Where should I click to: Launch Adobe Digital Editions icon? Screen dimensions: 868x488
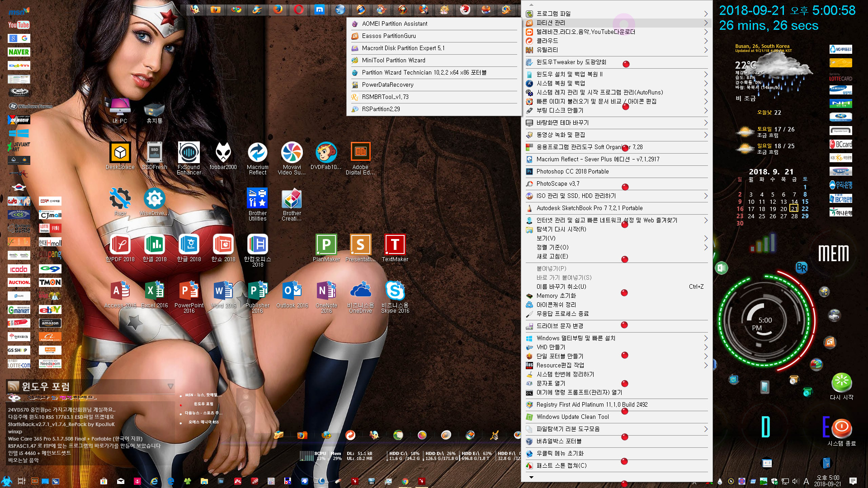click(361, 158)
